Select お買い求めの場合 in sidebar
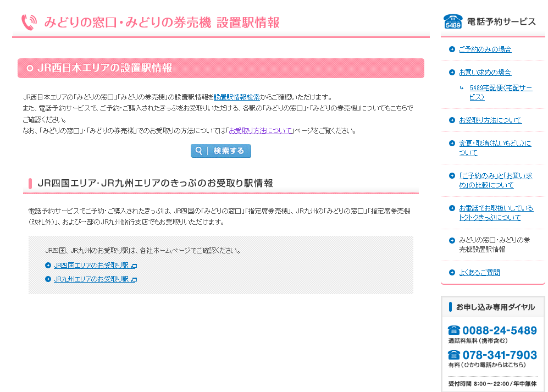The width and height of the screenshot is (548, 392). (485, 73)
